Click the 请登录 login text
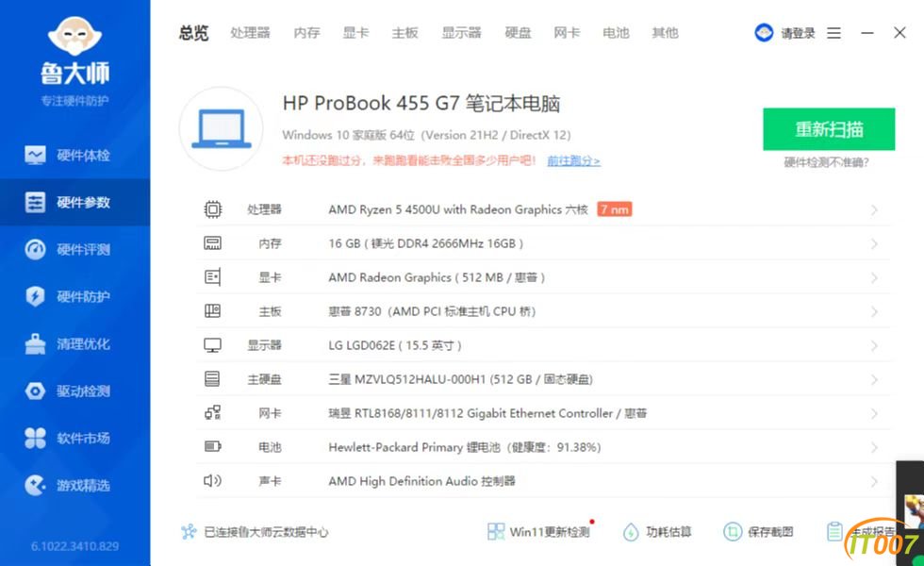The height and width of the screenshot is (566, 924). click(798, 33)
